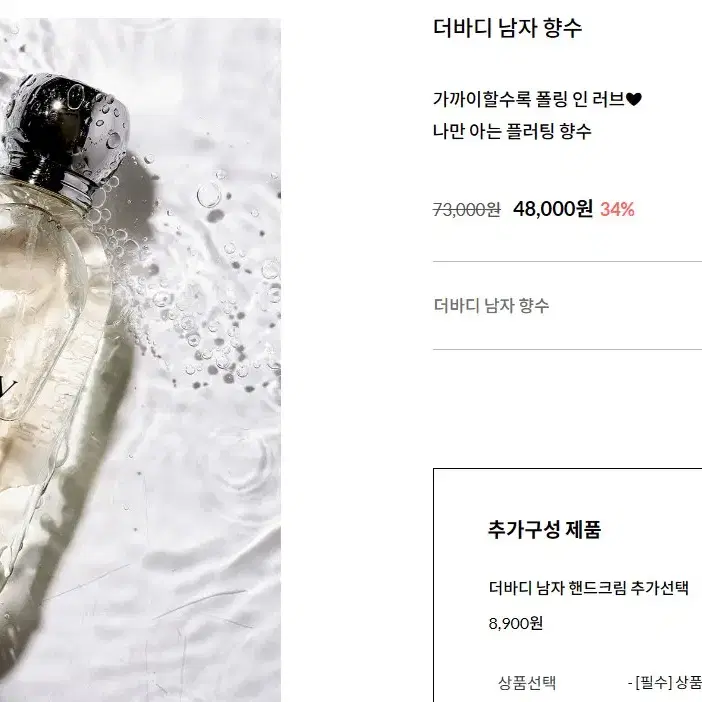Click the struck-through 73,000원 price
This screenshot has width=702, height=702.
[x=467, y=209]
